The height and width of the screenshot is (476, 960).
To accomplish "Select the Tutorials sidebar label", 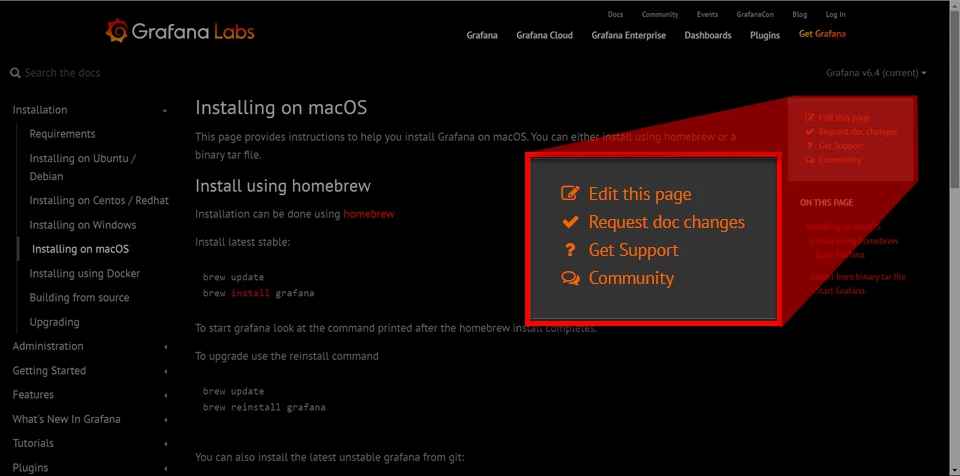I will point(33,443).
